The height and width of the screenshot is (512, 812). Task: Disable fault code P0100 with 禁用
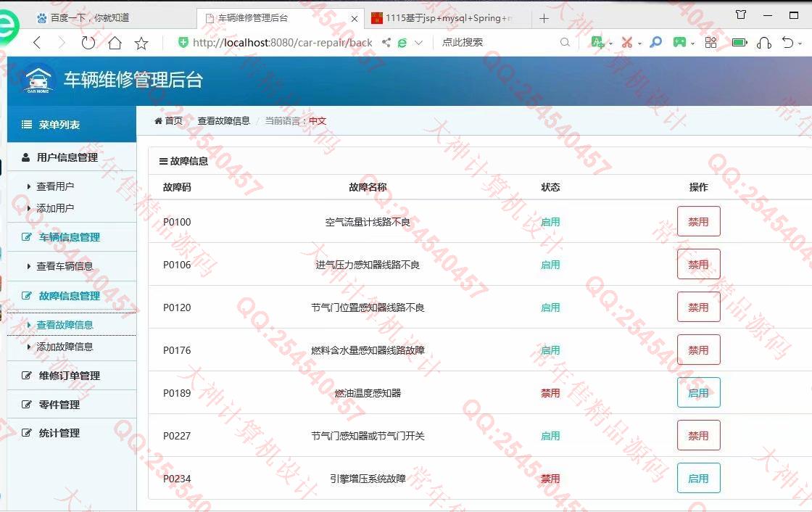(x=699, y=221)
